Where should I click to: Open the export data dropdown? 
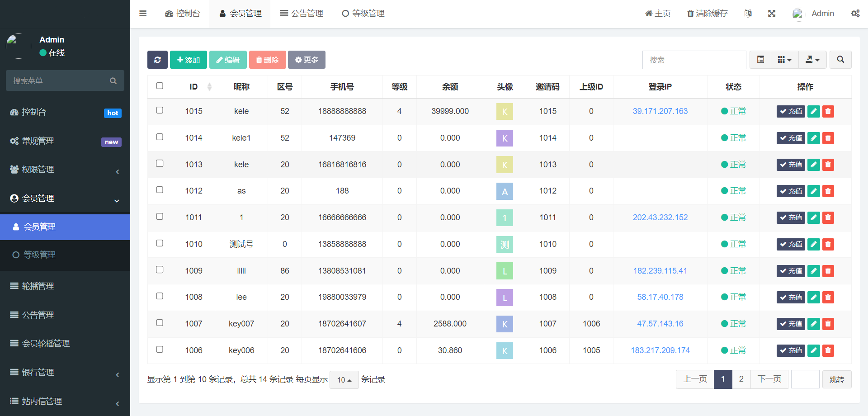tap(812, 60)
